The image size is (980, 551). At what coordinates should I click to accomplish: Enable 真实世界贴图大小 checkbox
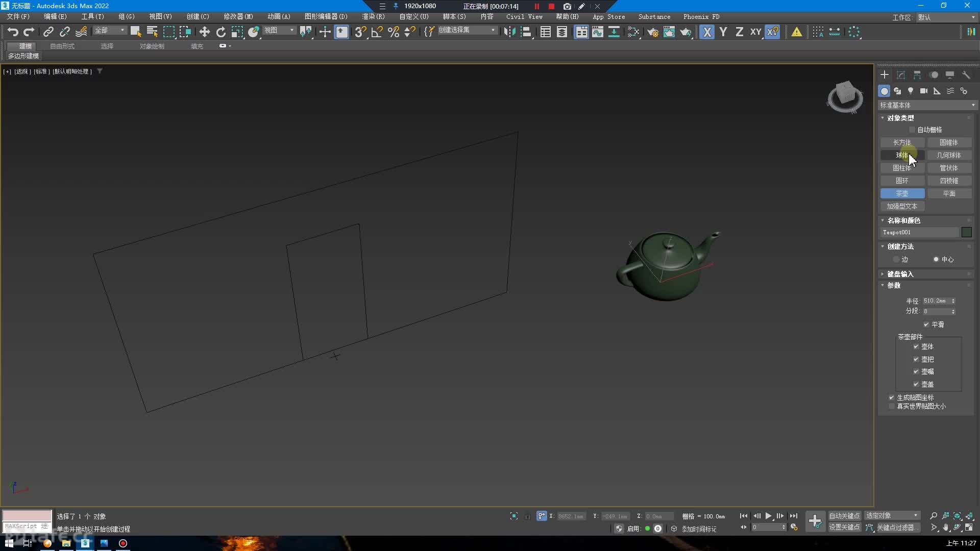tap(892, 406)
